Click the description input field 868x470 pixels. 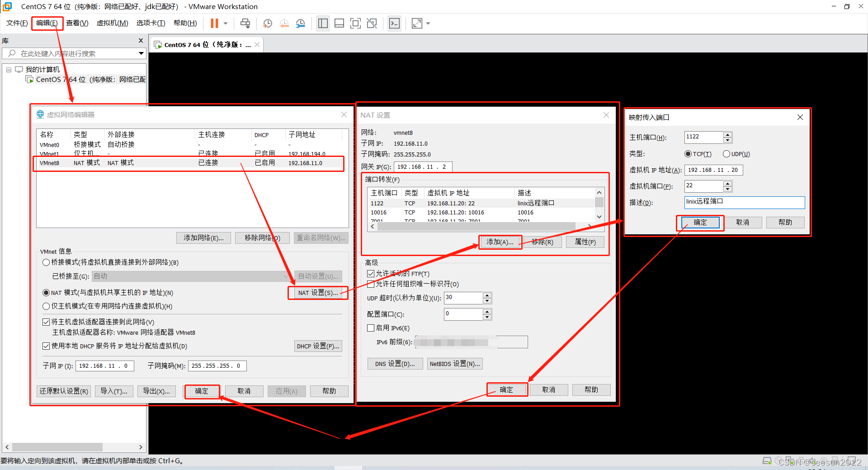click(x=745, y=202)
